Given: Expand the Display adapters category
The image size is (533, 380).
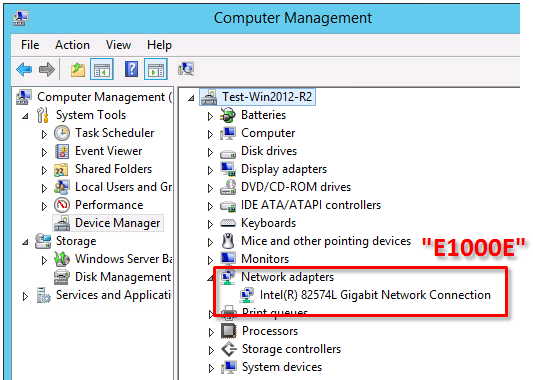Looking at the screenshot, I should (210, 170).
